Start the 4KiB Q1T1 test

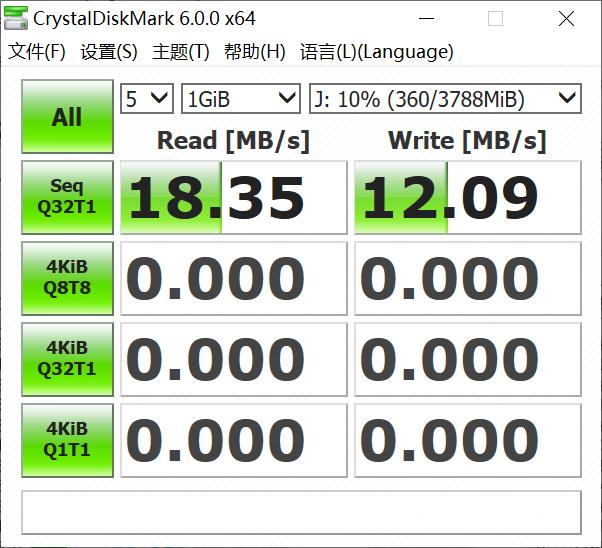pos(67,440)
